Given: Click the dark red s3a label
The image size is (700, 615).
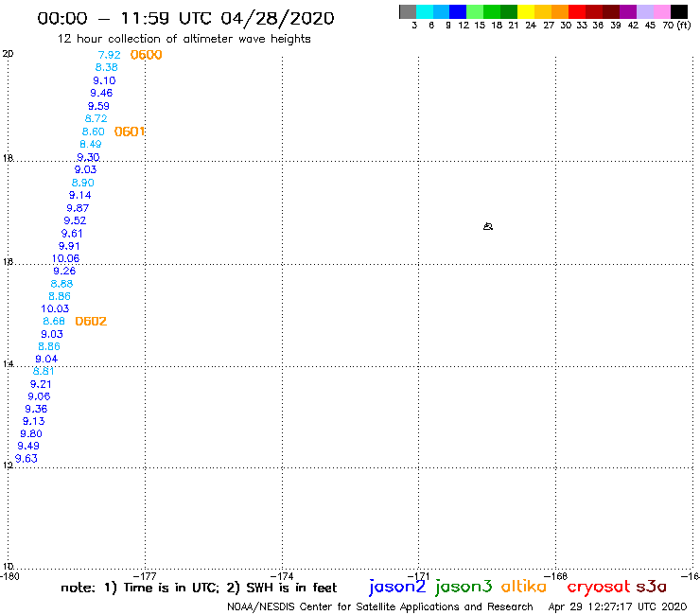Looking at the screenshot, I should [x=652, y=587].
